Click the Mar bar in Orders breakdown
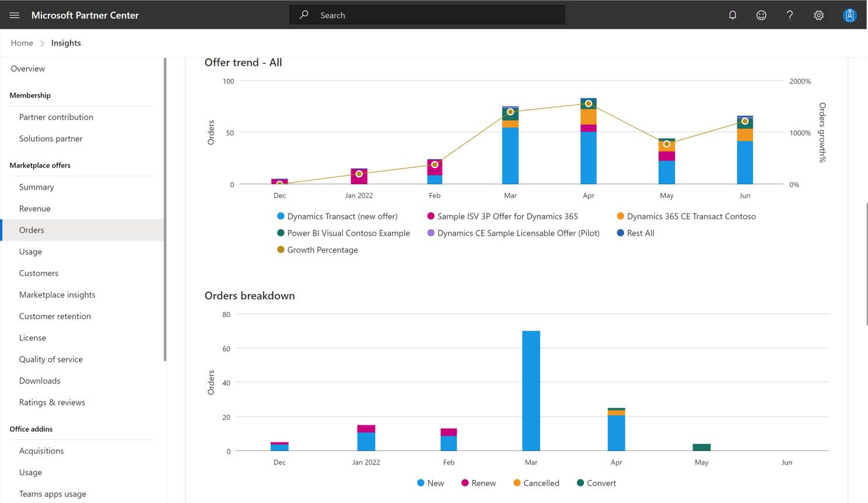The image size is (868, 503). pos(531,391)
